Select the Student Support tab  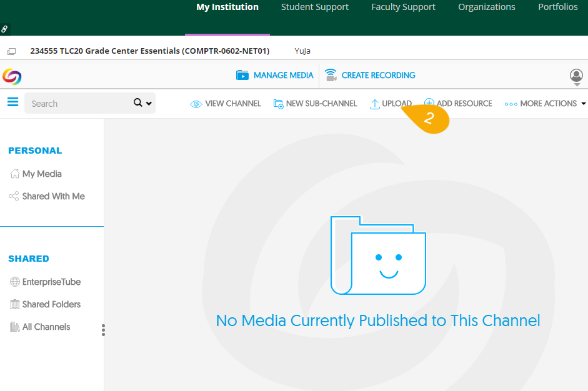[x=315, y=7]
